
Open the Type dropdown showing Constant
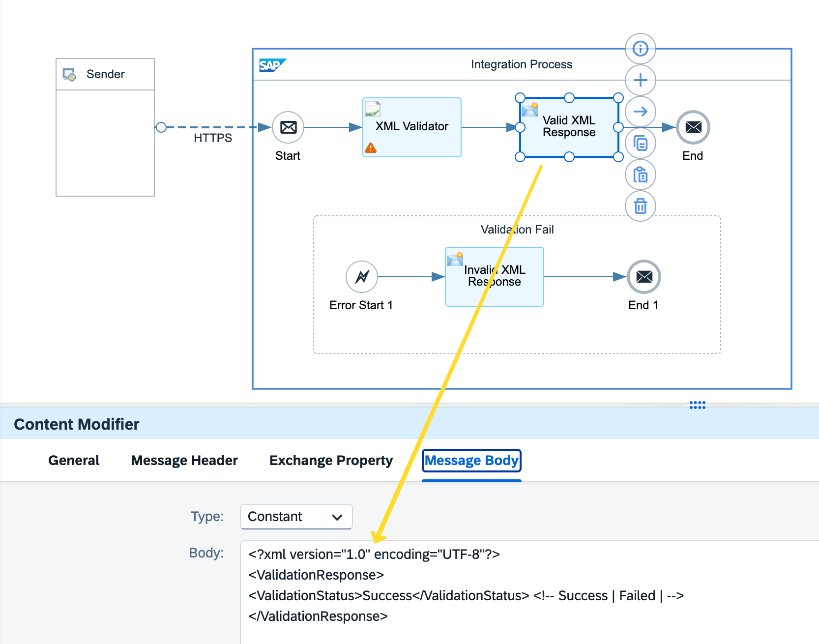coord(295,517)
